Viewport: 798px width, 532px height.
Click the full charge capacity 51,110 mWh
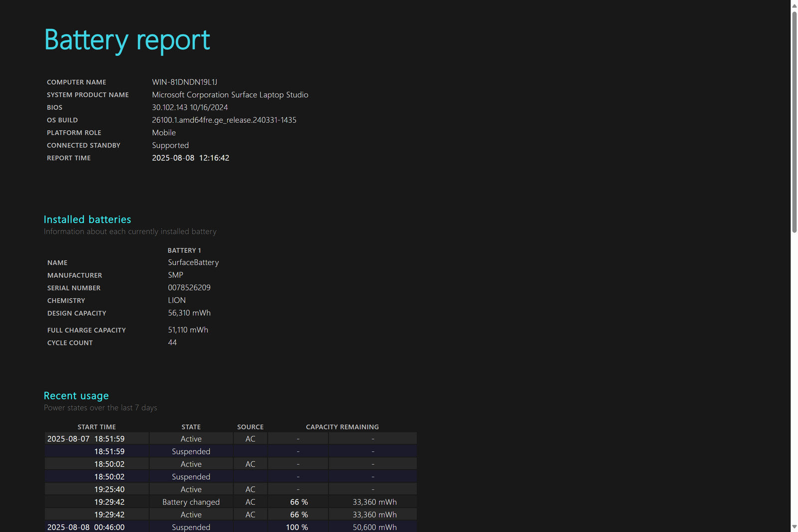point(188,330)
